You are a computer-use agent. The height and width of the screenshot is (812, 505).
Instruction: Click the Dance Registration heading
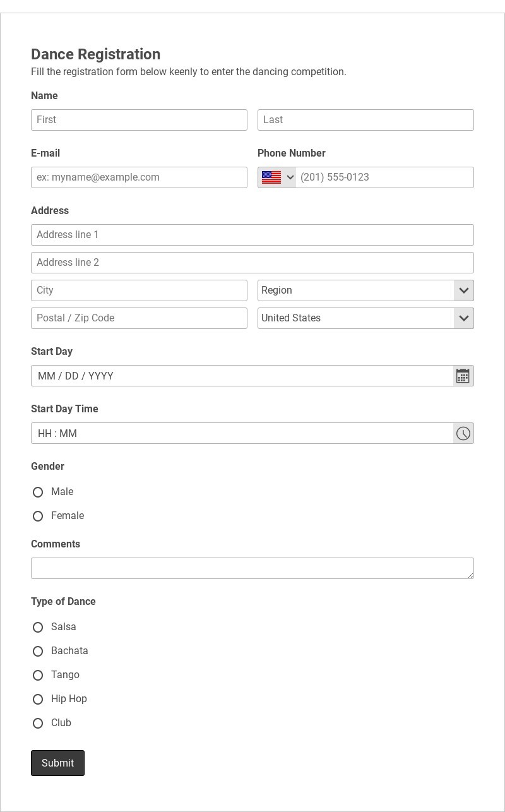tap(95, 54)
